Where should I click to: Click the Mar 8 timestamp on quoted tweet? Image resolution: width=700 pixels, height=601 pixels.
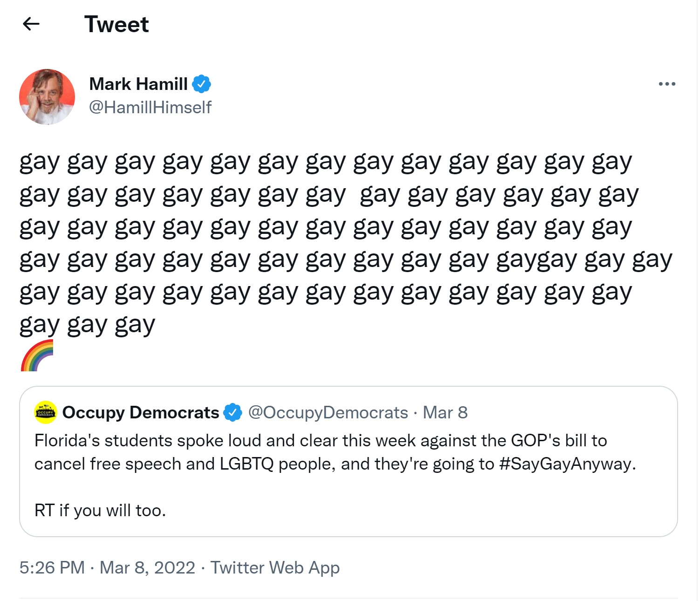tap(445, 411)
